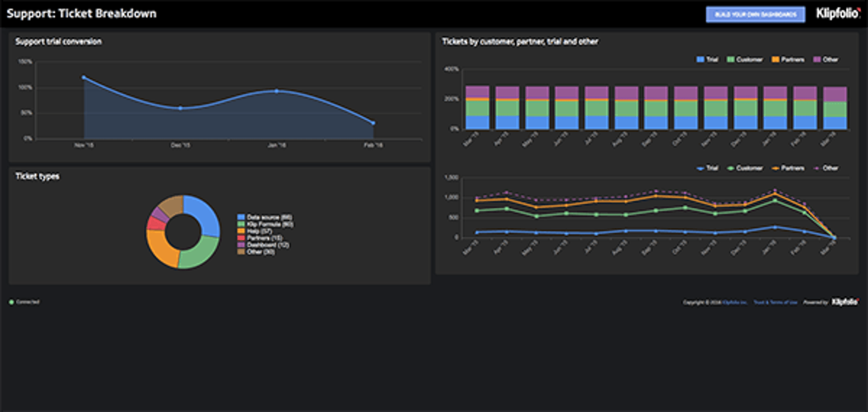Select the Nov '15 trial conversion data point
Viewport: 868px width, 412px height.
click(84, 78)
